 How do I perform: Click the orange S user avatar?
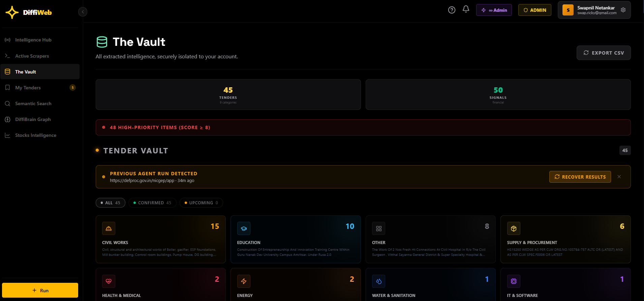tap(568, 10)
